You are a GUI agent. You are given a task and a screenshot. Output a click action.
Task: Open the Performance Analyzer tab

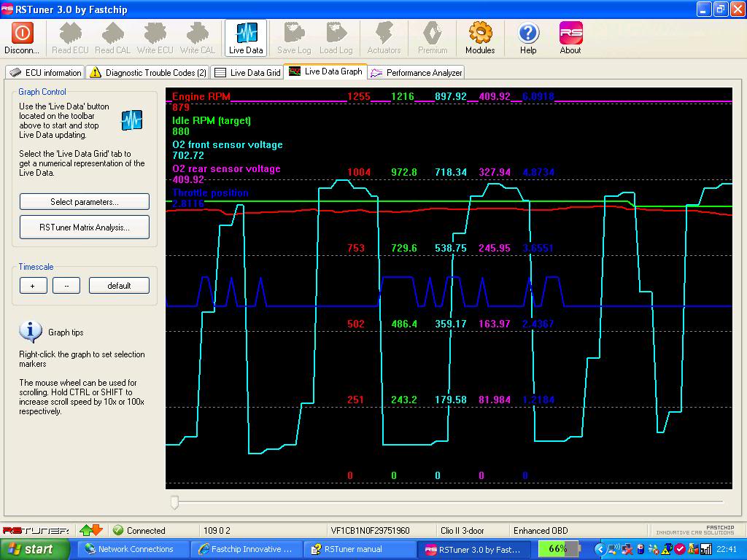coord(417,73)
